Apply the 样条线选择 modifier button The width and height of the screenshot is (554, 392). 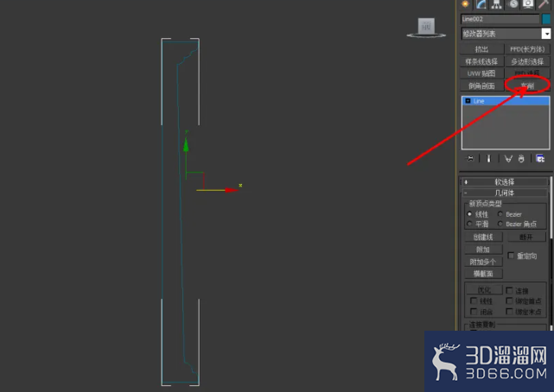tap(481, 61)
